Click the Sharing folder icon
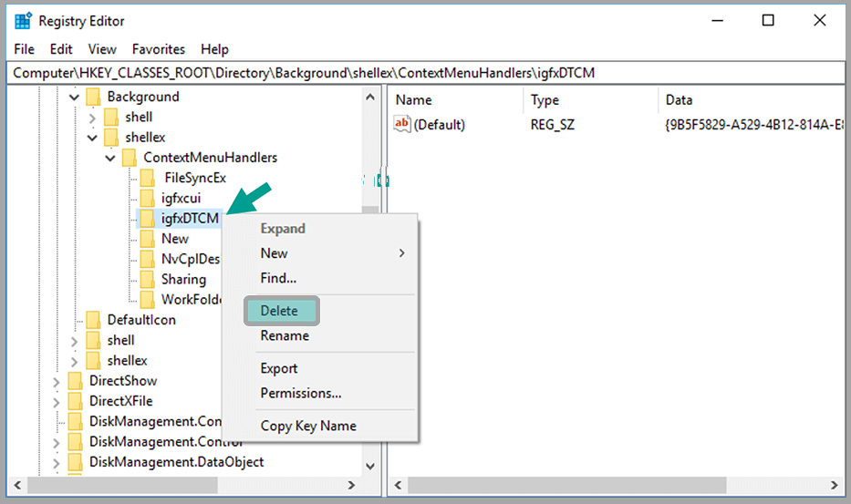Screen dimensions: 851x504 (147, 280)
